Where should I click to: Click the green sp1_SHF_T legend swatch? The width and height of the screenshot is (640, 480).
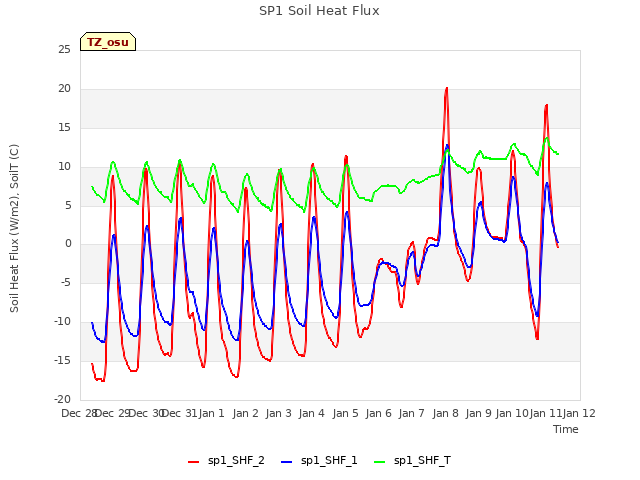380,462
